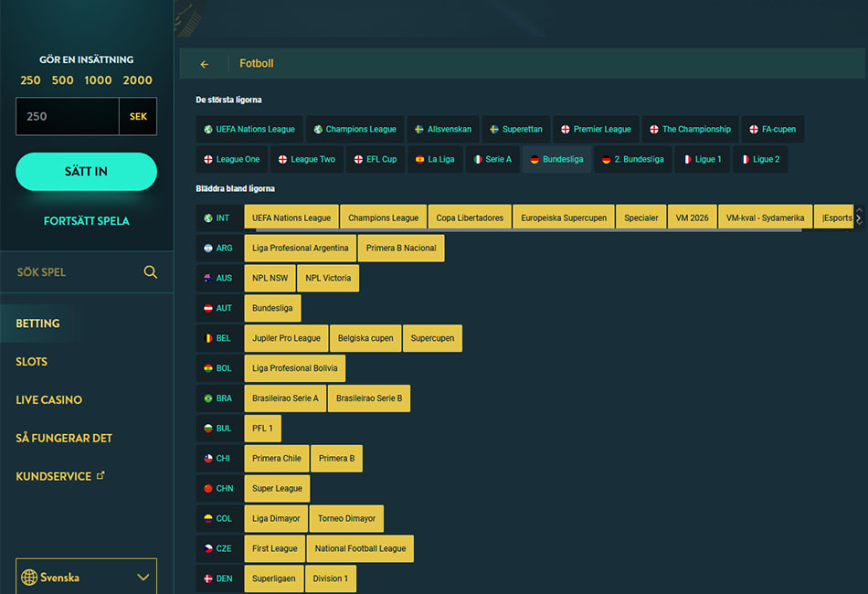Open League Two
Image resolution: width=868 pixels, height=594 pixels.
307,159
